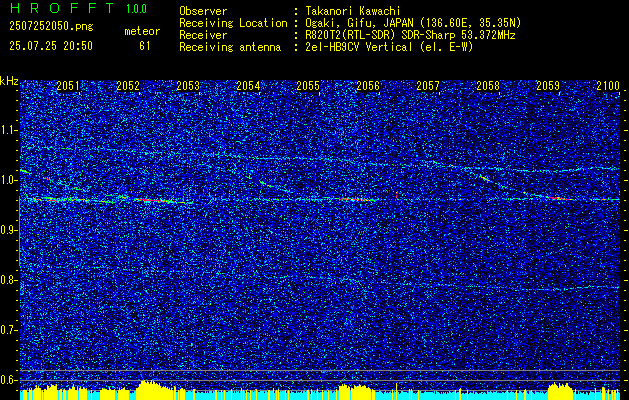Screen dimensions: 629x400
Task: Click the yellow power peak below 2052
Action: pos(154,390)
